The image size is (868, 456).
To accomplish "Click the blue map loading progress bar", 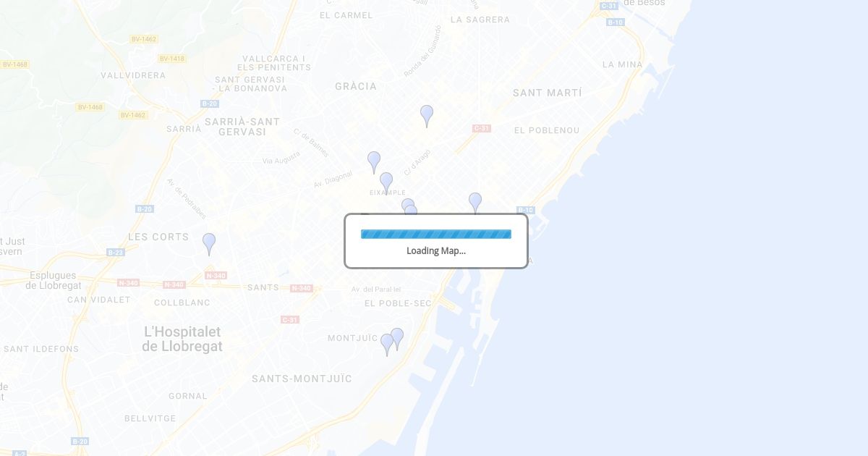I will pyautogui.click(x=436, y=234).
